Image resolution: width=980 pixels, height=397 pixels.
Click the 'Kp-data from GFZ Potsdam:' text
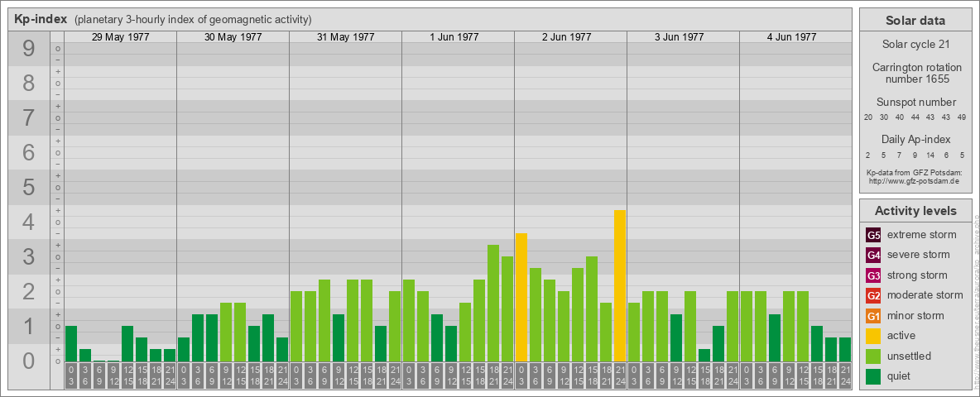914,172
